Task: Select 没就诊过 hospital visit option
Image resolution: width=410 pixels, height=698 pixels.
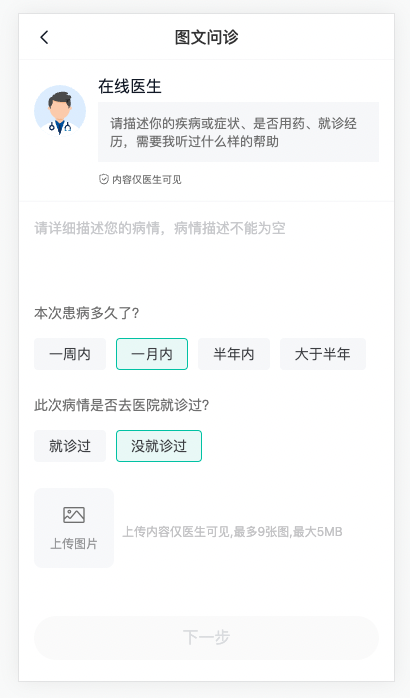Action: pos(159,446)
